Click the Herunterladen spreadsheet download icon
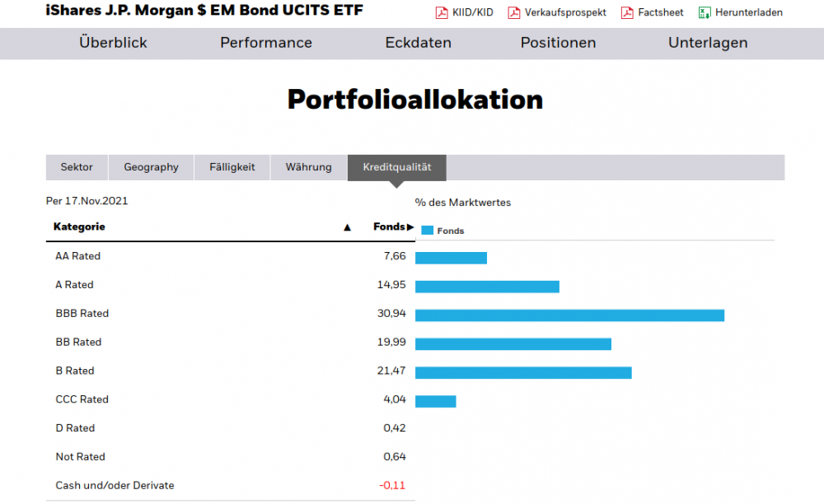 pos(705,12)
